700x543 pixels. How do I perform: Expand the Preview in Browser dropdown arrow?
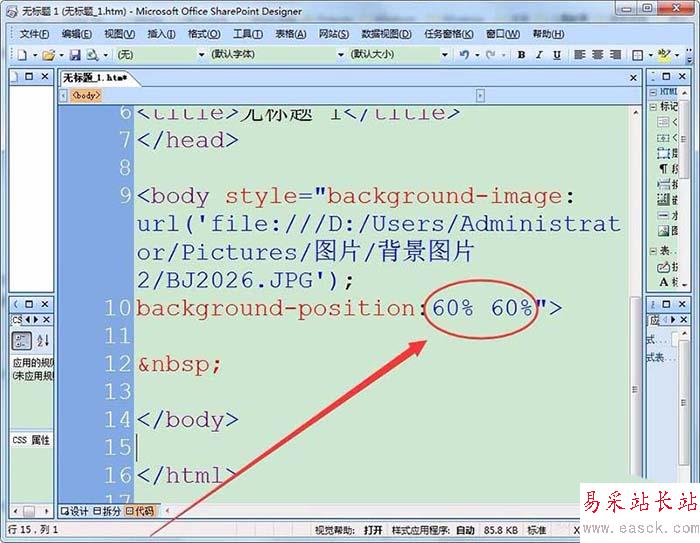click(105, 55)
